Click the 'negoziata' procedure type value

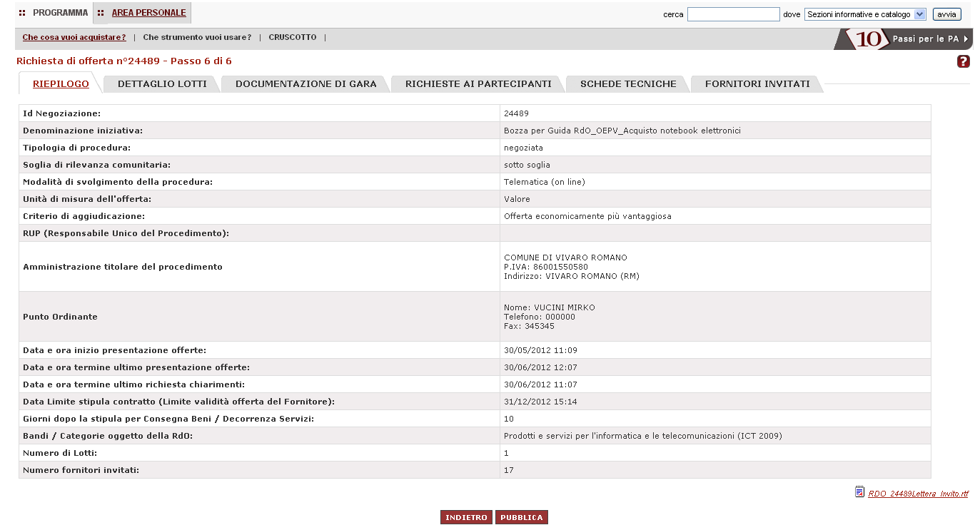pos(523,148)
